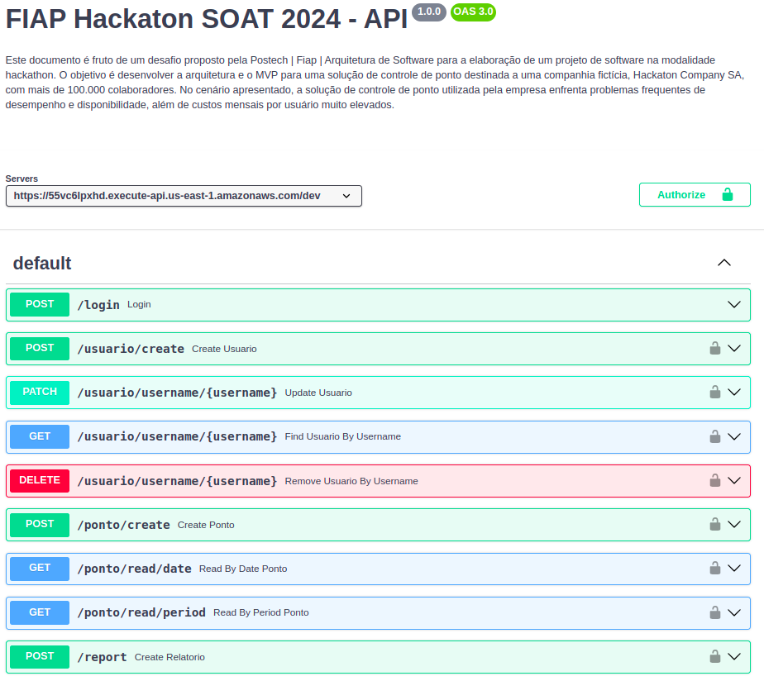Click the 'Create Ponto' summary text
This screenshot has width=764, height=700.
206,525
